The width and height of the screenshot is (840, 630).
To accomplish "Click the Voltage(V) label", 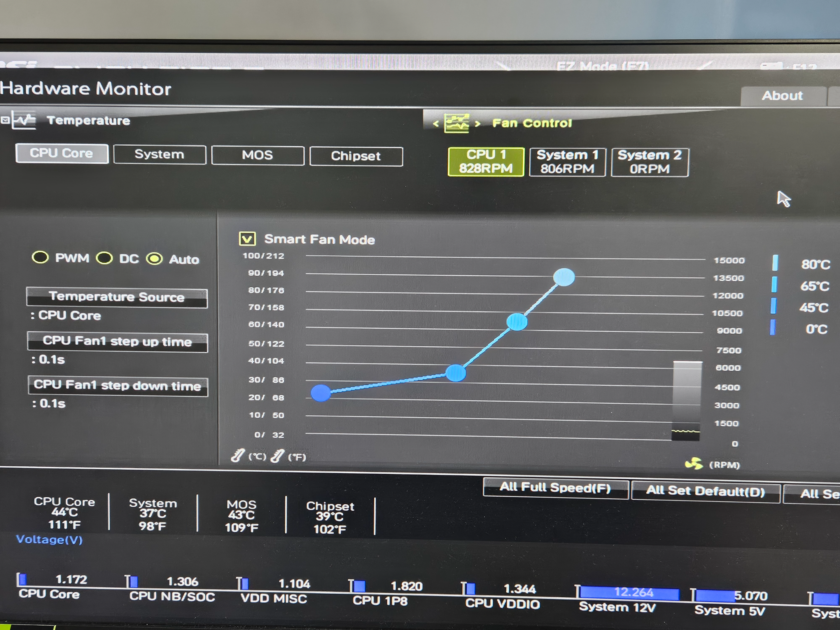I will pyautogui.click(x=49, y=540).
